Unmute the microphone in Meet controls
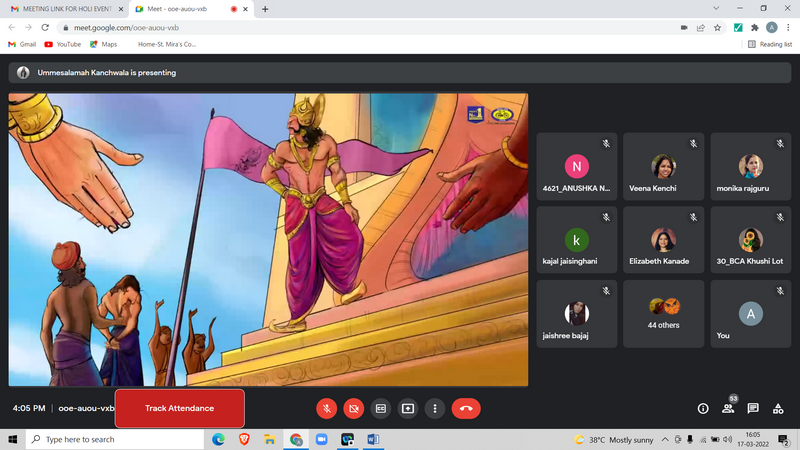800x450 pixels. pos(327,409)
